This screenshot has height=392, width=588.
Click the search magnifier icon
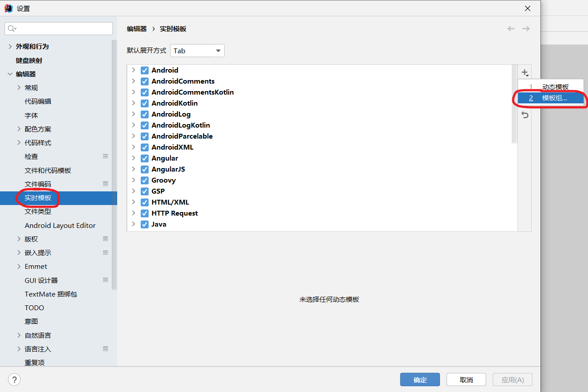coord(12,29)
